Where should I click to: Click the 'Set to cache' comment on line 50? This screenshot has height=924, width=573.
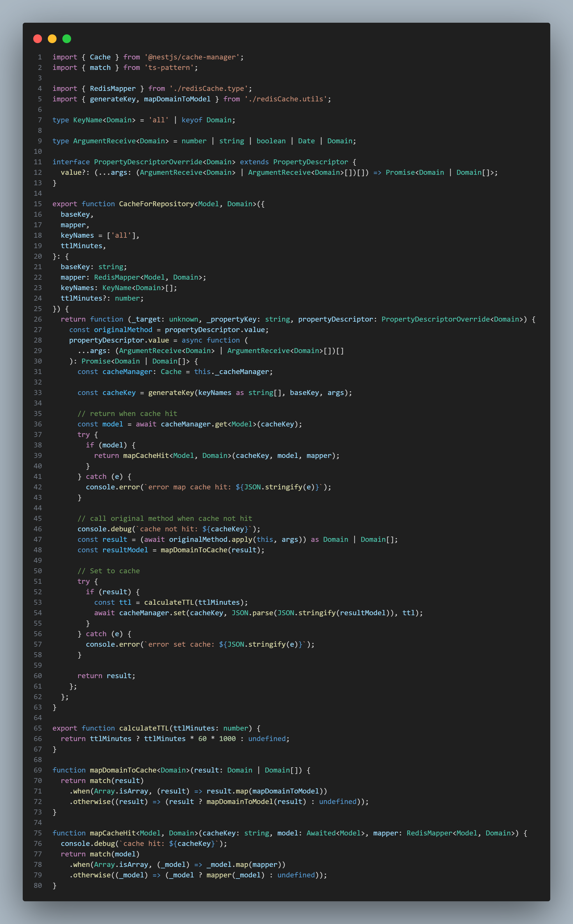[x=109, y=571]
